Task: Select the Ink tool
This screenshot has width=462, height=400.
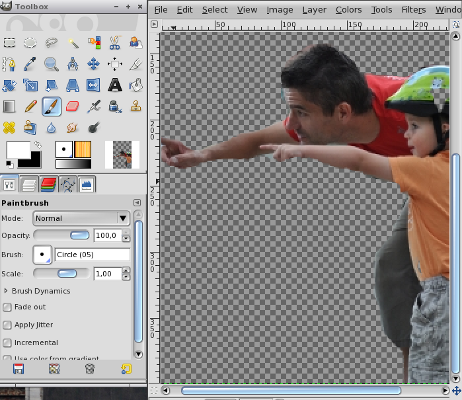Action: tap(115, 106)
